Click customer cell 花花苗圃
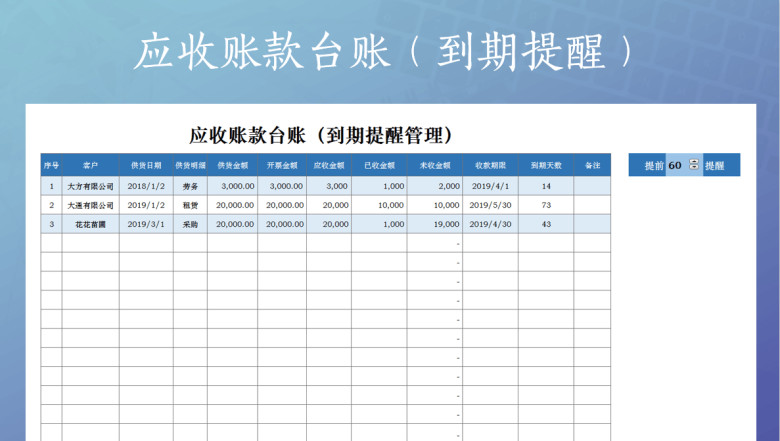The height and width of the screenshot is (441, 780). point(91,224)
